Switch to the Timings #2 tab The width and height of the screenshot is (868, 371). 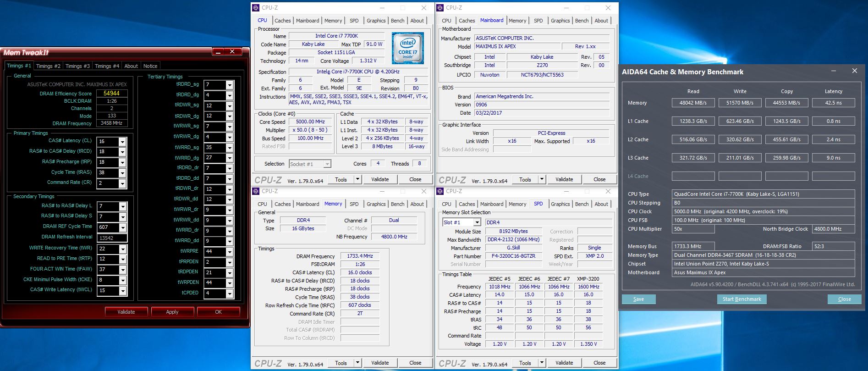click(48, 66)
